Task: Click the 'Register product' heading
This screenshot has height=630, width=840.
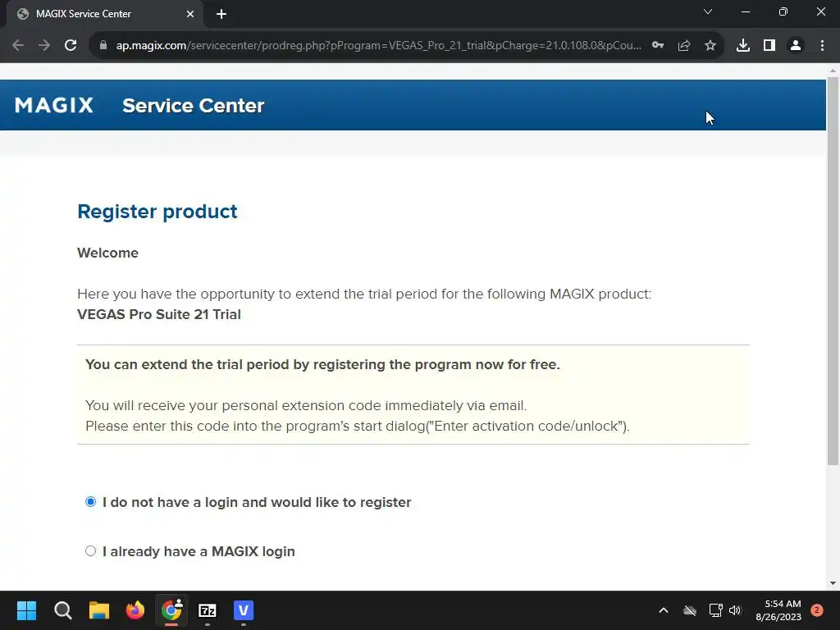Action: 157,212
